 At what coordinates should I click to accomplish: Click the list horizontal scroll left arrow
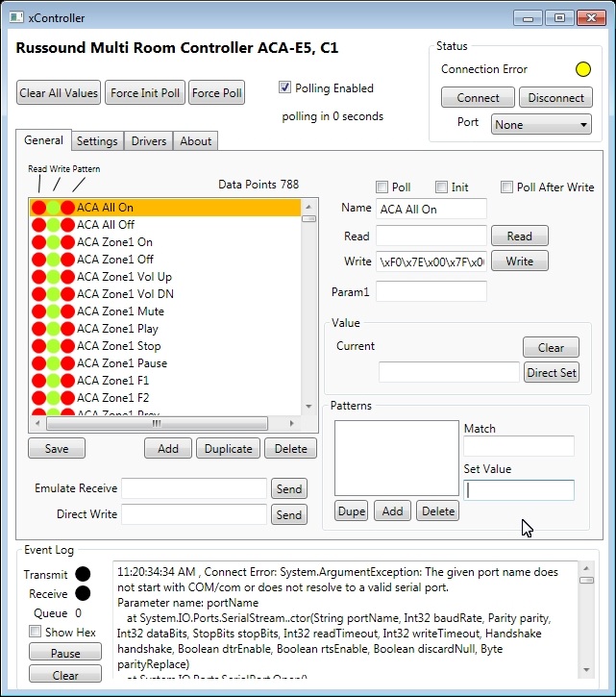37,423
